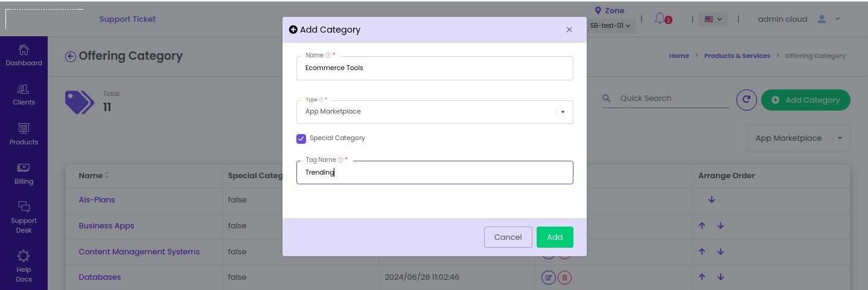Click the refresh circular arrow button
The height and width of the screenshot is (290, 868).
point(746,100)
